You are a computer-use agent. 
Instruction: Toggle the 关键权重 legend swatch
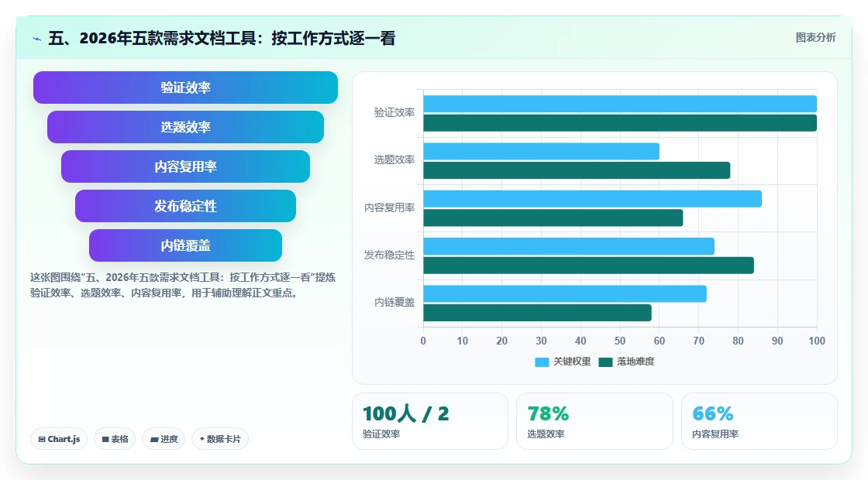[542, 362]
